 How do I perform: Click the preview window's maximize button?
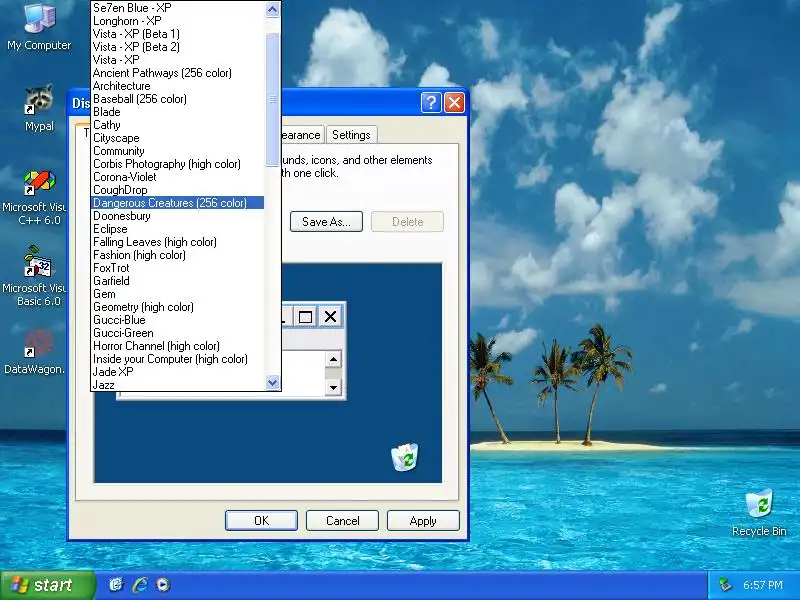[305, 317]
